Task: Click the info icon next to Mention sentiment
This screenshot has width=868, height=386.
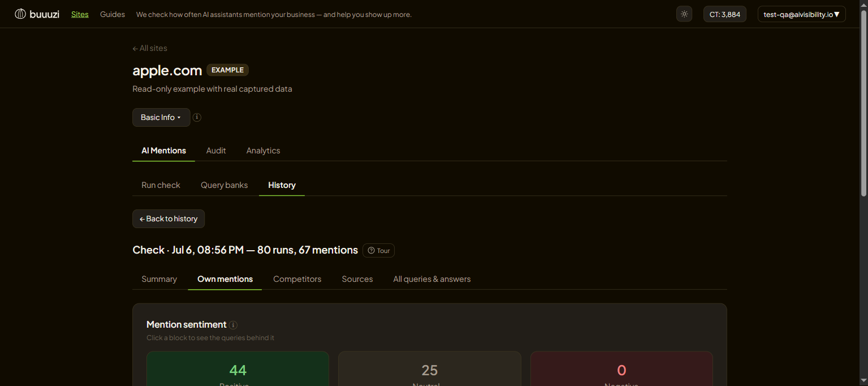Action: 233,325
